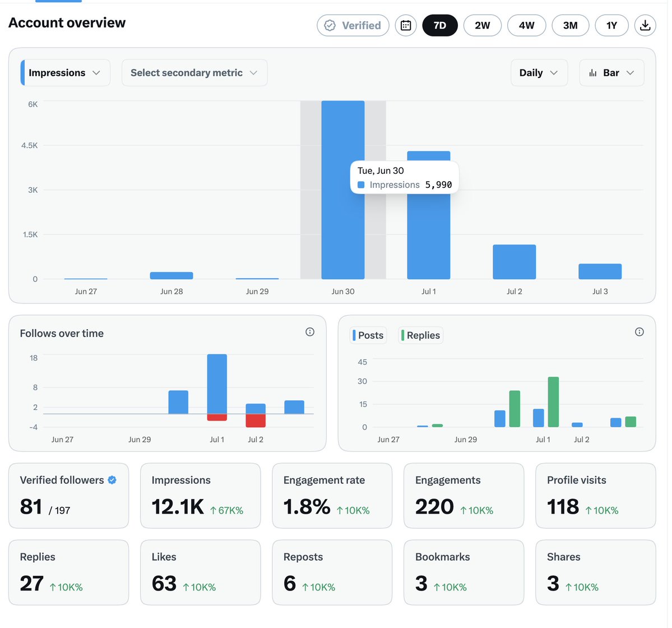
Task: Open the Impressions 12.1K card
Action: tap(201, 496)
